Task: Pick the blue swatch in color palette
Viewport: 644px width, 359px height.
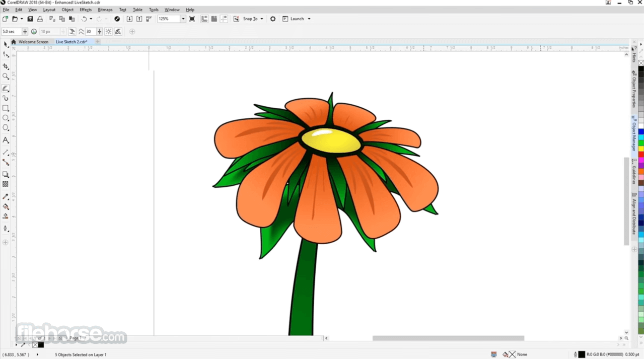Action: (x=641, y=132)
